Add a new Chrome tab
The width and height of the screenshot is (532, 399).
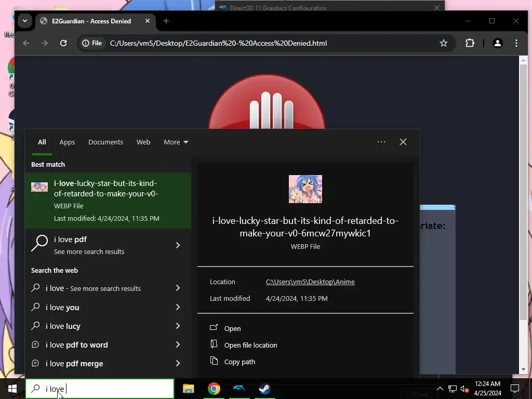(166, 21)
